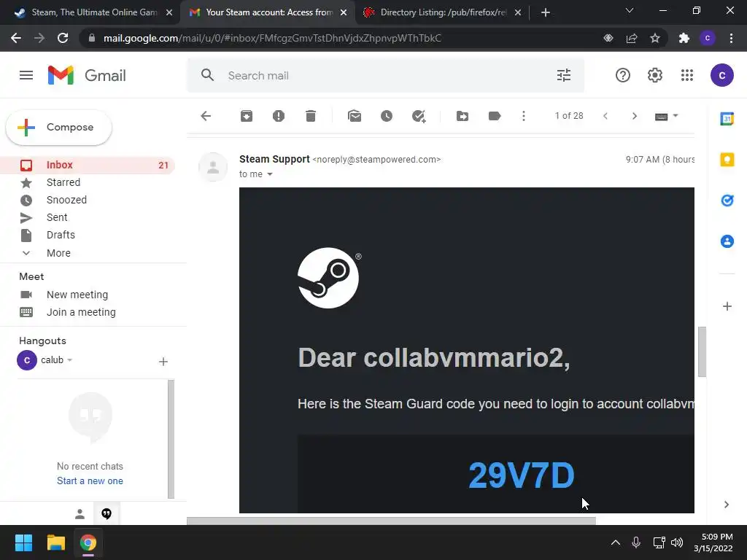Archive this Steam Support email
This screenshot has height=560, width=747.
(247, 116)
